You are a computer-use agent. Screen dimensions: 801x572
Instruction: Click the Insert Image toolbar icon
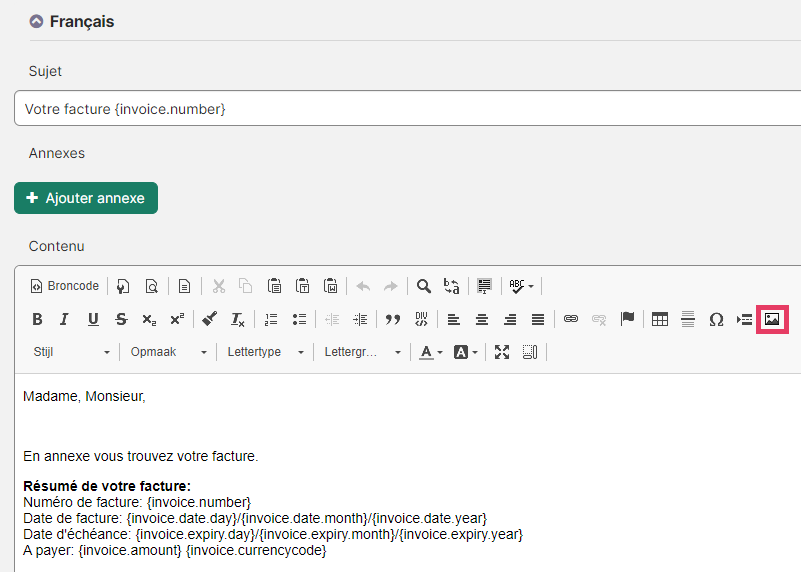tap(772, 319)
